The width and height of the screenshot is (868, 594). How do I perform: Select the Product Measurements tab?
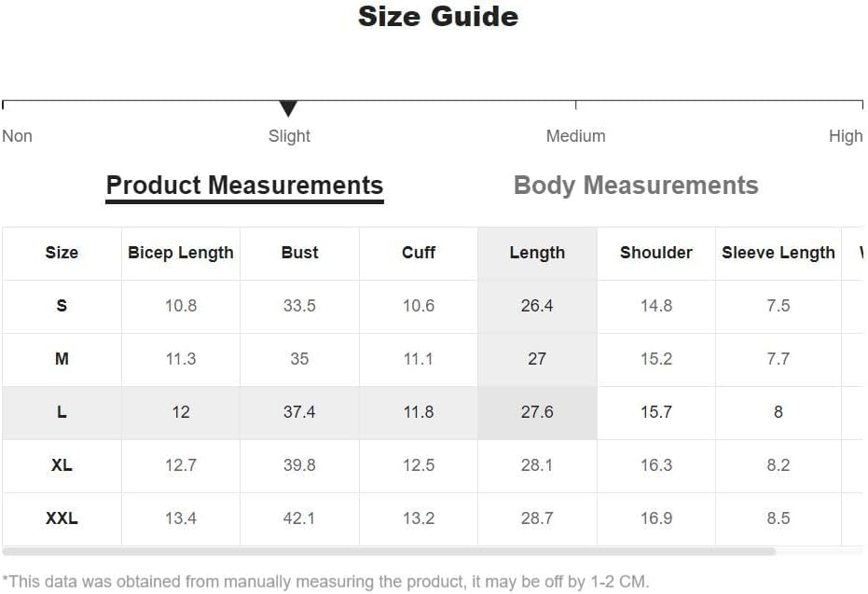pyautogui.click(x=244, y=186)
